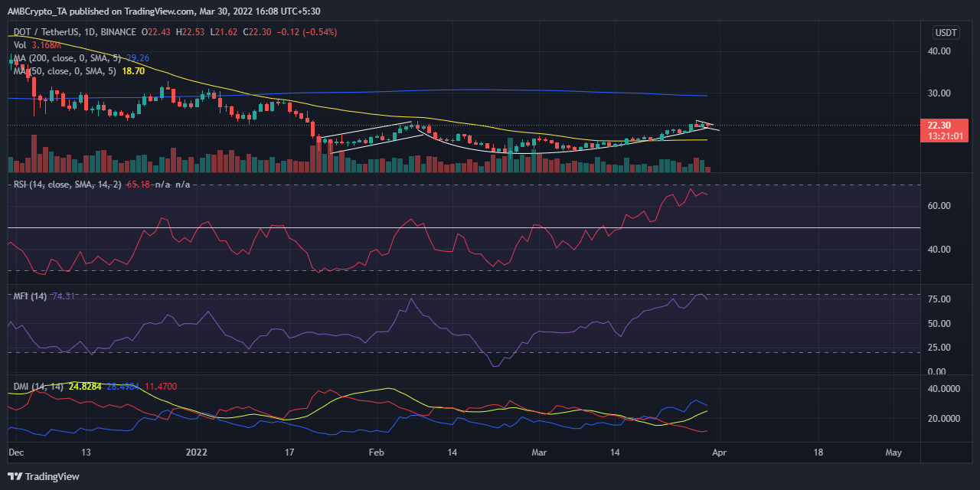Click the 40.00 level on price scale
980x490 pixels.
coord(939,51)
